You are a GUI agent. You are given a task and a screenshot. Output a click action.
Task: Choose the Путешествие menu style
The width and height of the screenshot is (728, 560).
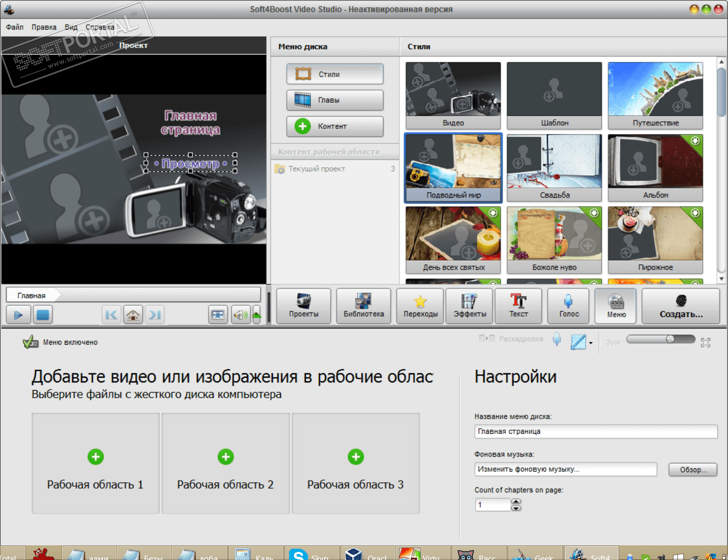click(x=655, y=95)
